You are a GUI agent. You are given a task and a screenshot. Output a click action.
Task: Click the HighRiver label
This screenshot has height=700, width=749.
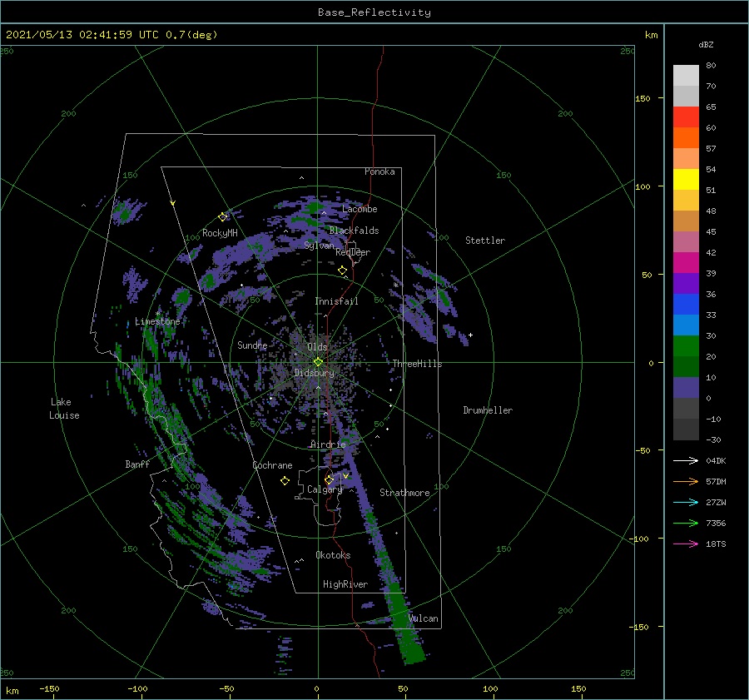(x=345, y=584)
